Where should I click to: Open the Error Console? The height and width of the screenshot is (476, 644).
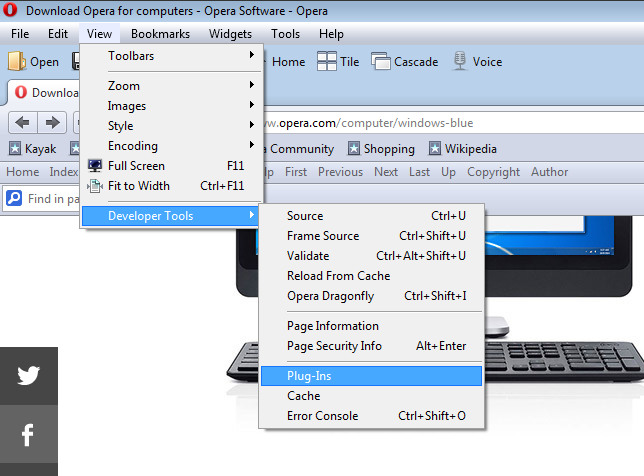[371, 416]
